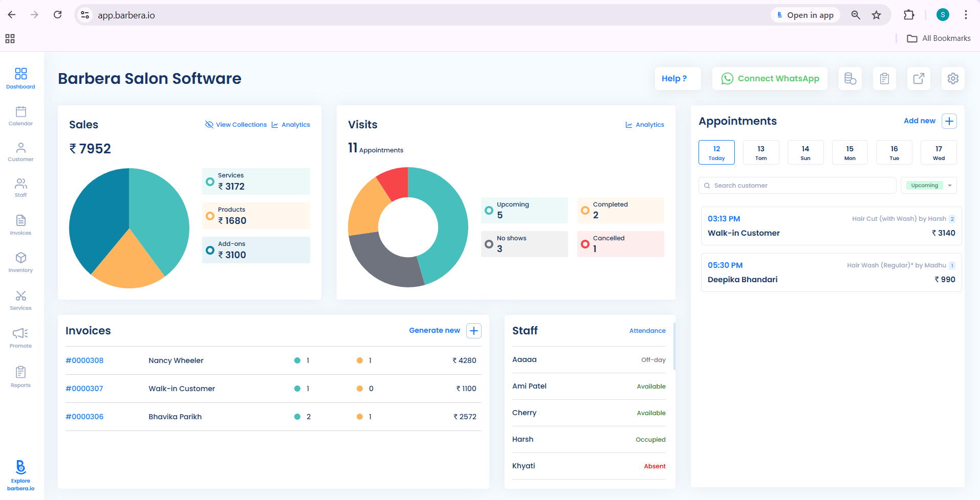
Task: Click Open in app button in address bar
Action: (805, 15)
